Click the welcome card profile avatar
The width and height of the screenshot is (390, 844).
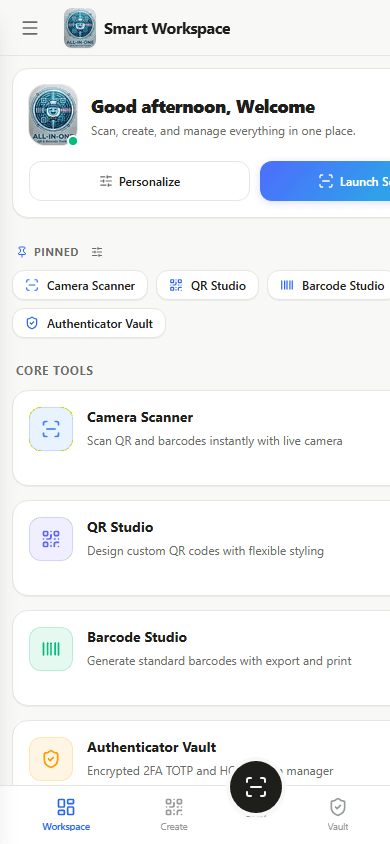pos(53,114)
